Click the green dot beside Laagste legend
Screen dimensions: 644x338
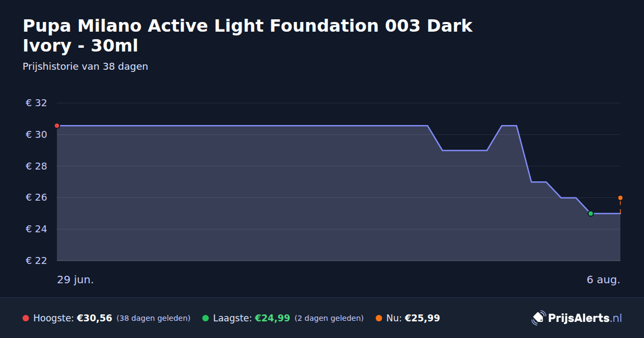(x=206, y=318)
